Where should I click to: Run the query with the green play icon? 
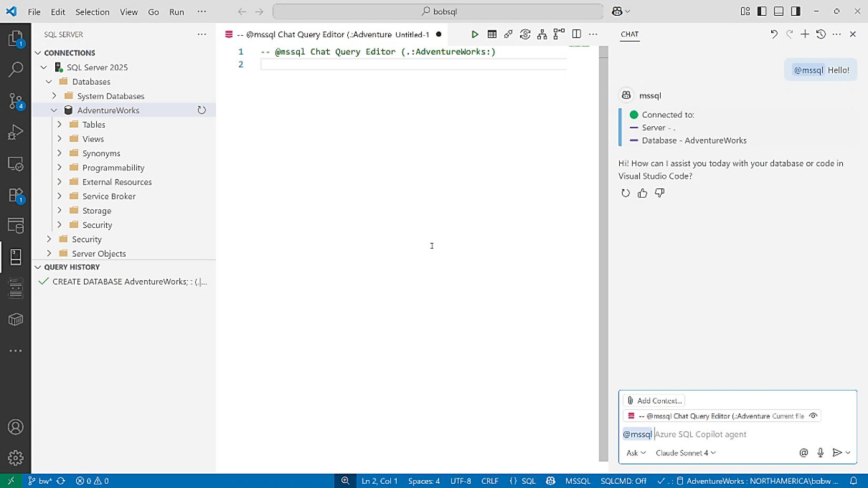[x=475, y=34]
